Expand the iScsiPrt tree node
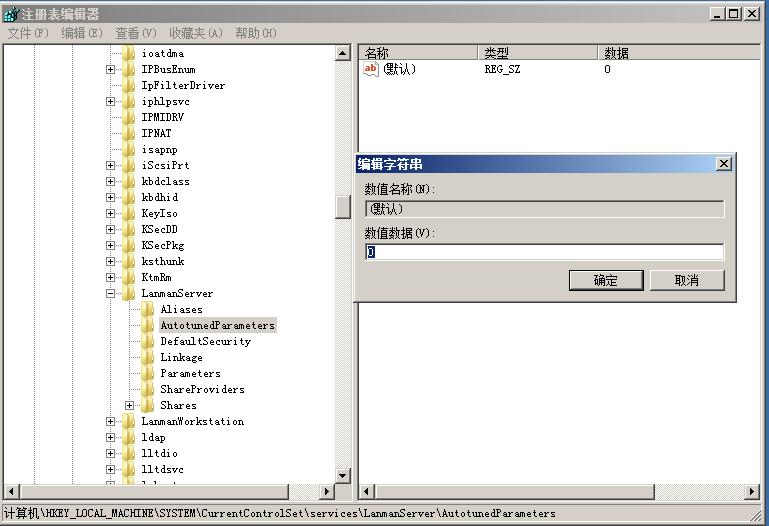769x526 pixels. [x=110, y=166]
